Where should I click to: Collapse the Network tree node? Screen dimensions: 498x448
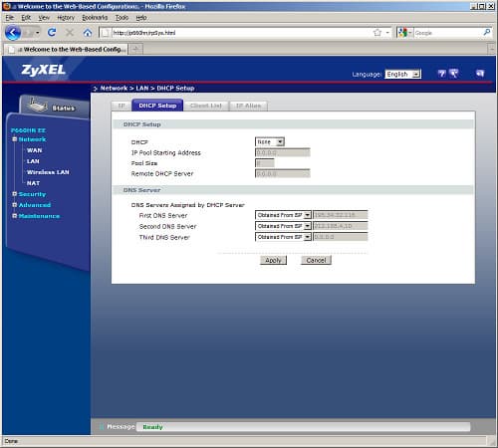pos(14,139)
